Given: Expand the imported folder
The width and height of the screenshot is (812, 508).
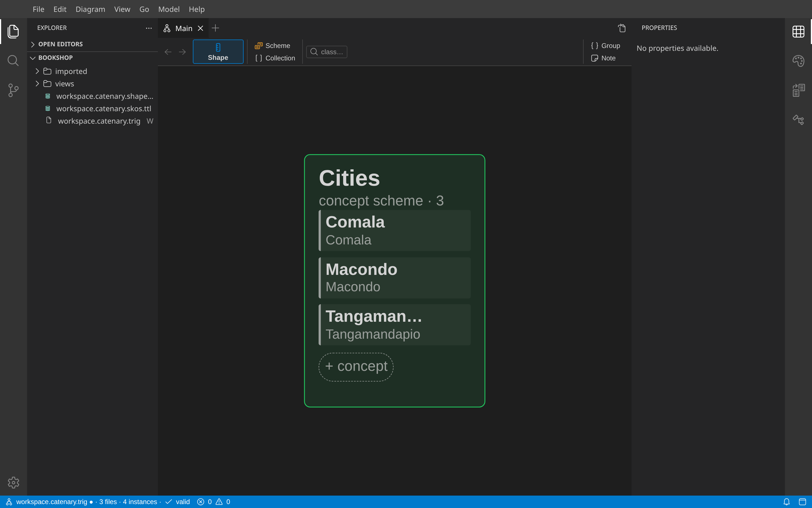Looking at the screenshot, I should tap(92, 71).
